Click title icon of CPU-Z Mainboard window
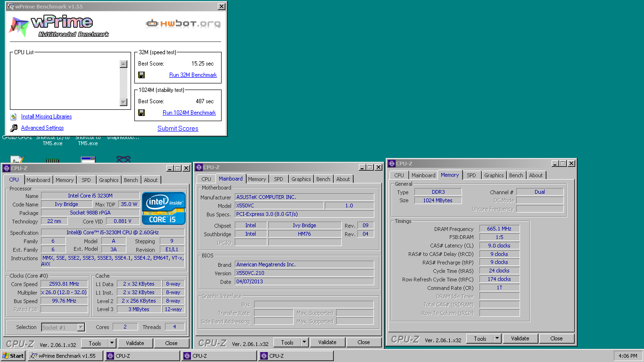 (199, 167)
